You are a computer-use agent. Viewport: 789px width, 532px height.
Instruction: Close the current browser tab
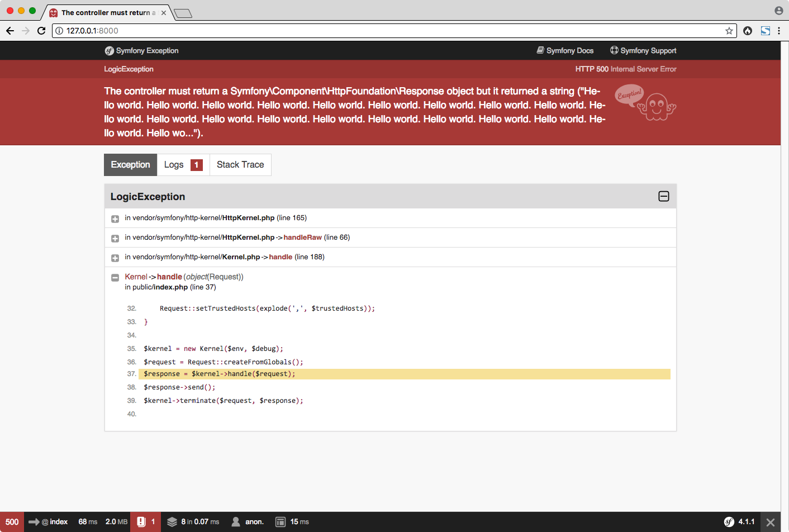tap(164, 13)
